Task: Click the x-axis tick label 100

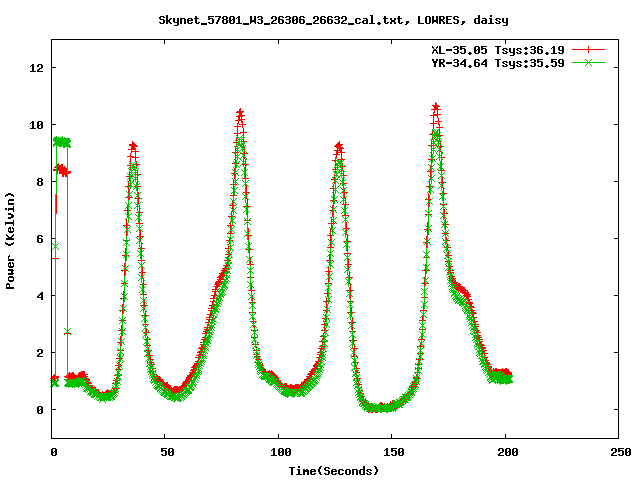Action: point(281,452)
